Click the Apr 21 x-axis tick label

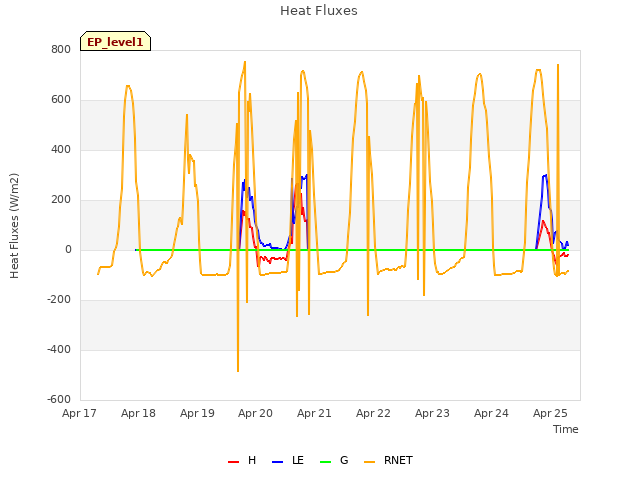(314, 413)
